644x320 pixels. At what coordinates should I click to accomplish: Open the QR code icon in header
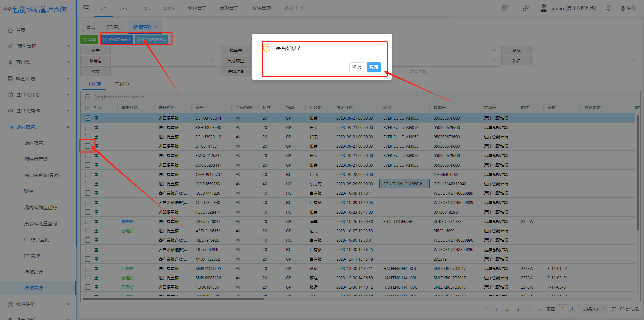(x=505, y=8)
